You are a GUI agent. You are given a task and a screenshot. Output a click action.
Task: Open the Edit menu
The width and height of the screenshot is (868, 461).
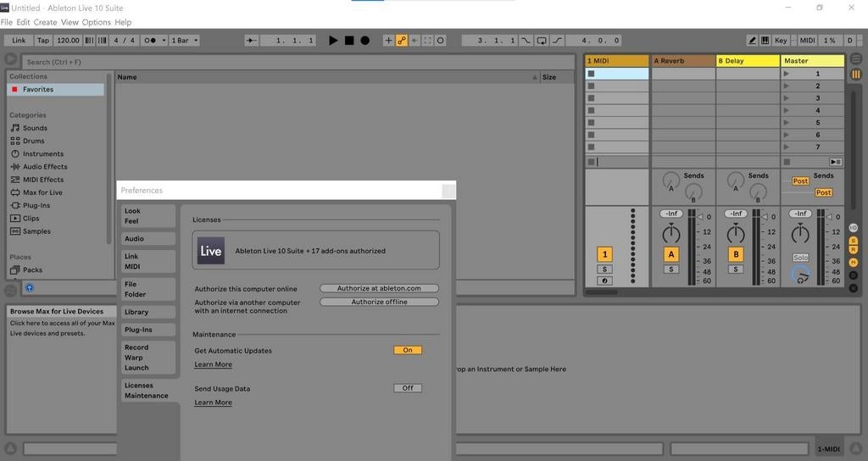pos(23,22)
